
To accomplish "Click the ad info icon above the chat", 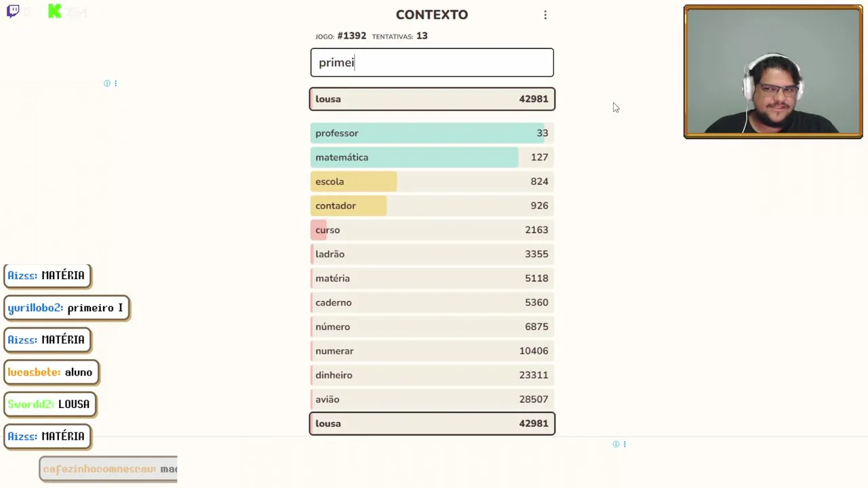I will (106, 83).
